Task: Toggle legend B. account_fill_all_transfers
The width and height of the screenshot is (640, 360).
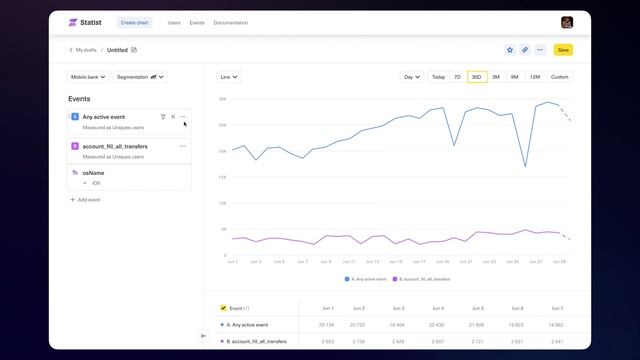Action: click(x=422, y=279)
